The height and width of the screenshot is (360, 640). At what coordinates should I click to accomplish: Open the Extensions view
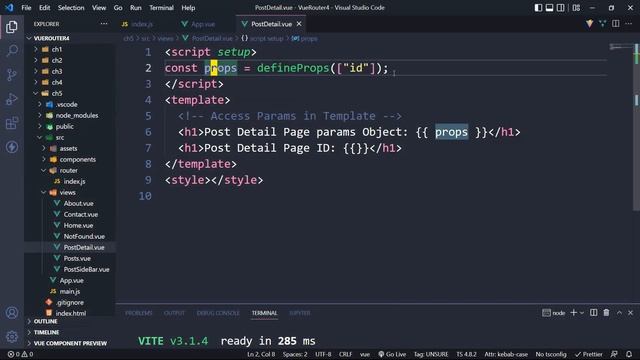12,123
